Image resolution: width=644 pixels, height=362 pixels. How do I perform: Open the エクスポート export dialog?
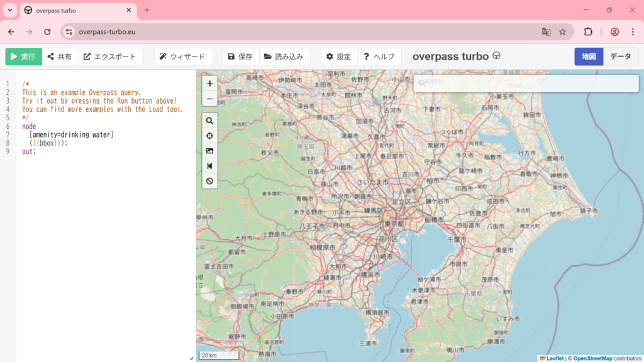[x=111, y=57]
